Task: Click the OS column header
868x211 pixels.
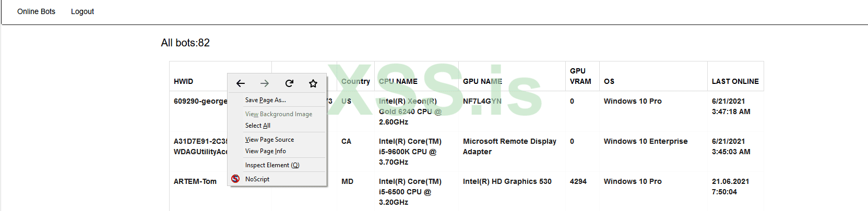Action: point(609,81)
